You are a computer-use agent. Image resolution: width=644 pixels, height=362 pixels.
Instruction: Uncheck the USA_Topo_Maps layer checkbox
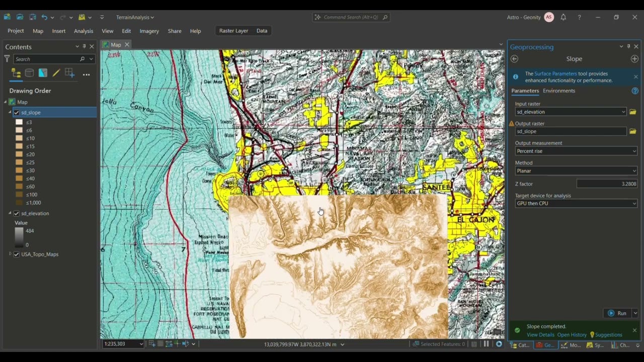pyautogui.click(x=17, y=254)
